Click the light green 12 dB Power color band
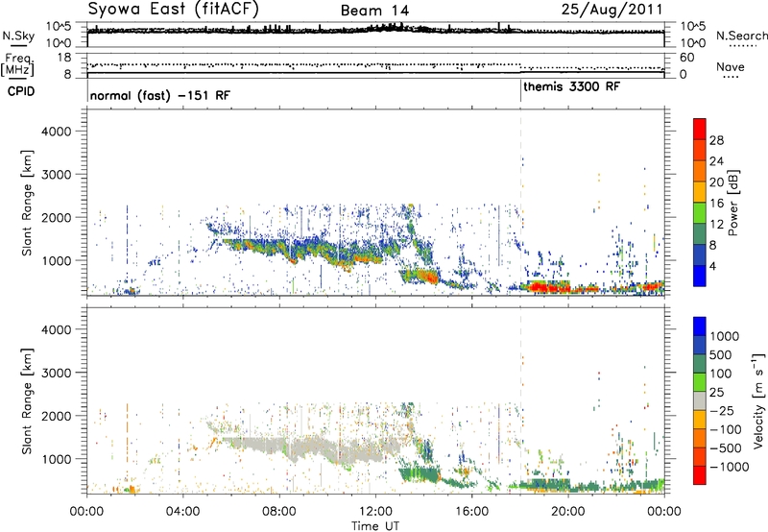Viewport: 768px width, 532px height. click(x=700, y=213)
